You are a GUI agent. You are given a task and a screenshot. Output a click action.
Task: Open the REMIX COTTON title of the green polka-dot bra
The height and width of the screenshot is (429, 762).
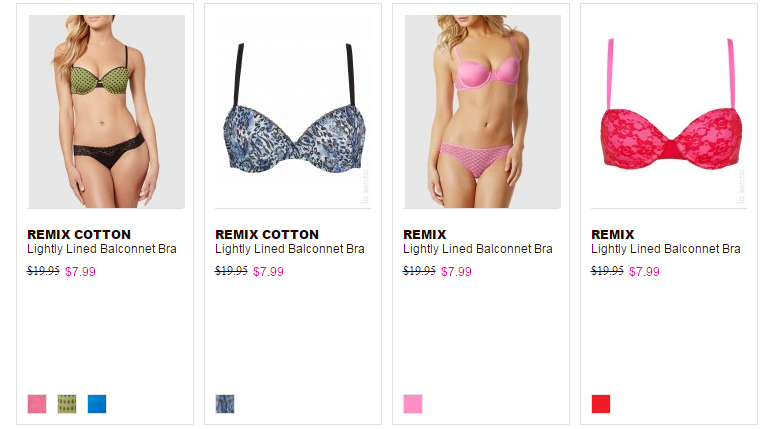(79, 235)
